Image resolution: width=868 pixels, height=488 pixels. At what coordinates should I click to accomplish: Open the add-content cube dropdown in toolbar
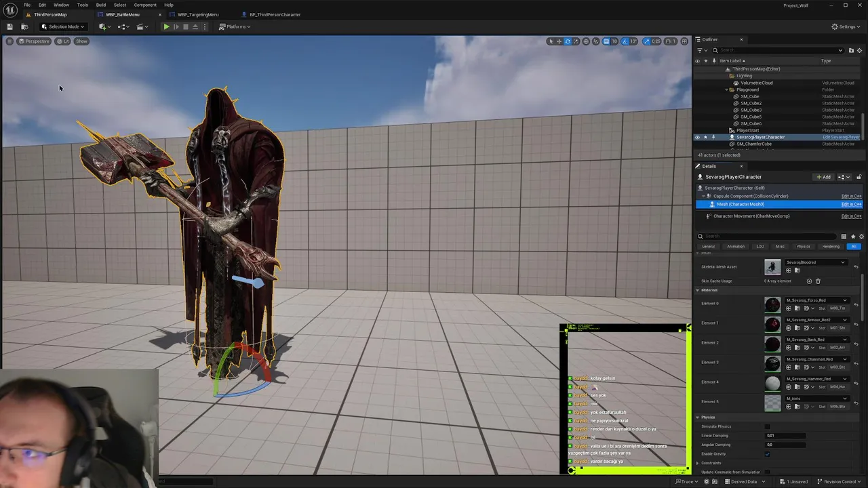[x=104, y=26]
